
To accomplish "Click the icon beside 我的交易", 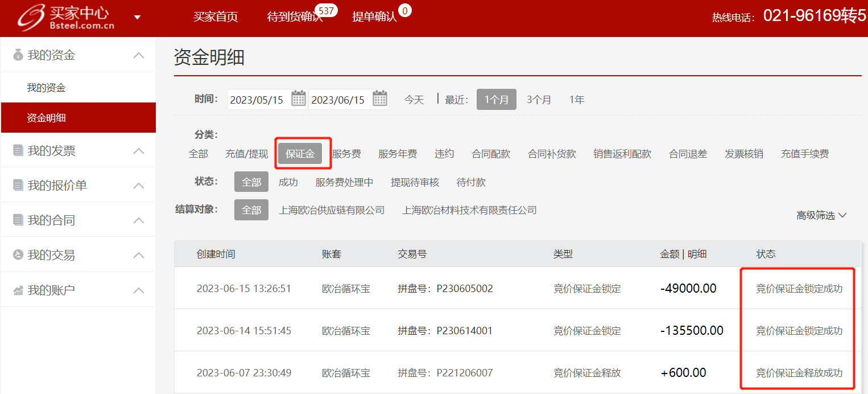I will coord(18,255).
